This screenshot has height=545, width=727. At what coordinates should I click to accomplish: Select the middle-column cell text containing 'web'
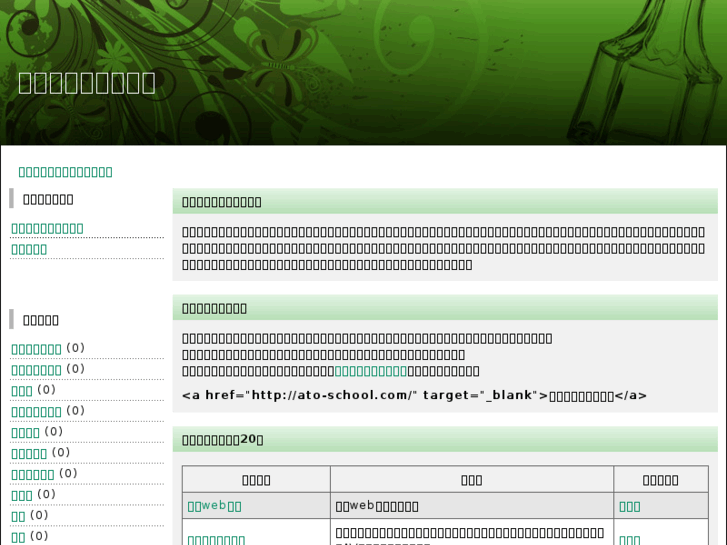click(376, 506)
